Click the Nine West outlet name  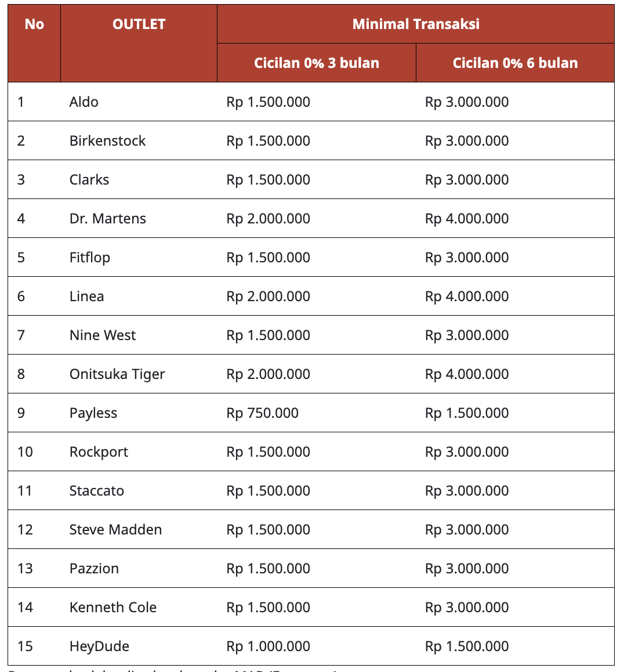tap(103, 335)
